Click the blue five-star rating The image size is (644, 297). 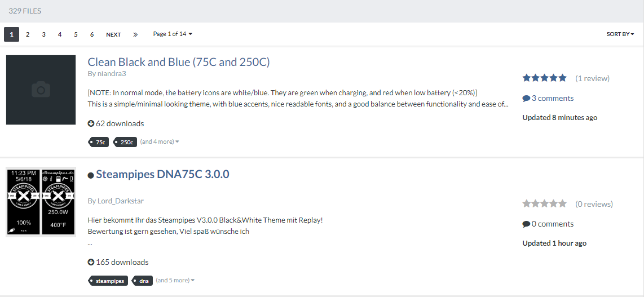pyautogui.click(x=544, y=78)
